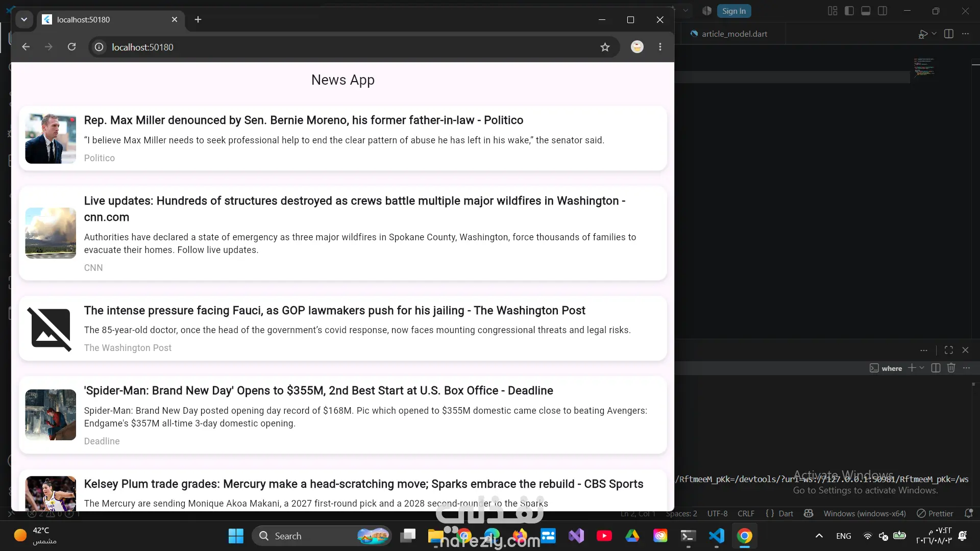980x551 pixels.
Task: Expand the Chrome tab search dropdown
Action: tap(24, 19)
